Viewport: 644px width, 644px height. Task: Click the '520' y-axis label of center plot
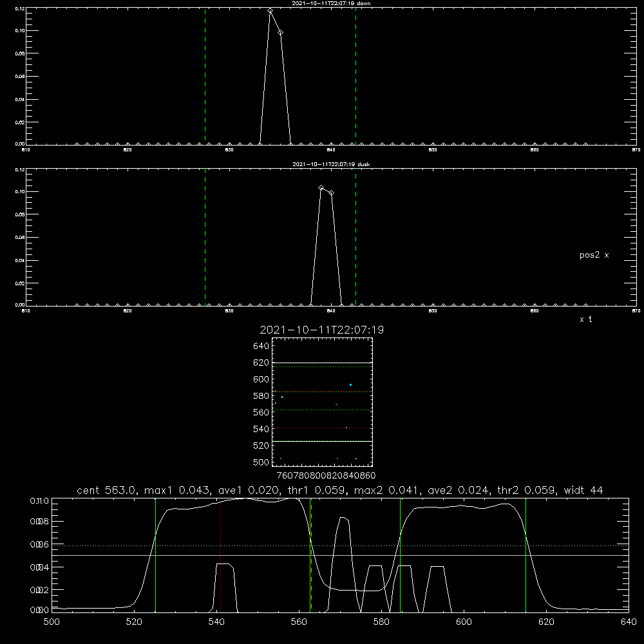261,446
